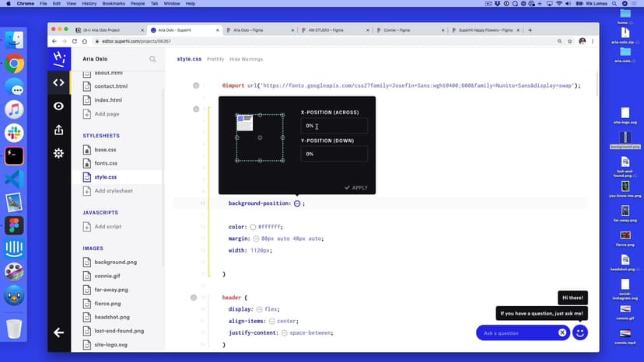The width and height of the screenshot is (644, 362).
Task: Click the search icon beside Aria Oslo
Action: tap(152, 59)
